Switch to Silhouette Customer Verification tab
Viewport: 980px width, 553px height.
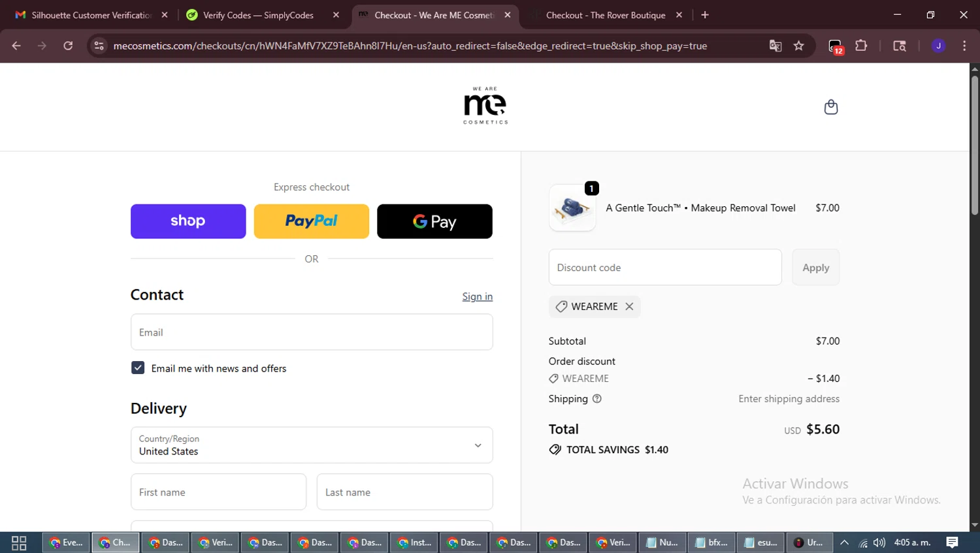click(x=90, y=15)
